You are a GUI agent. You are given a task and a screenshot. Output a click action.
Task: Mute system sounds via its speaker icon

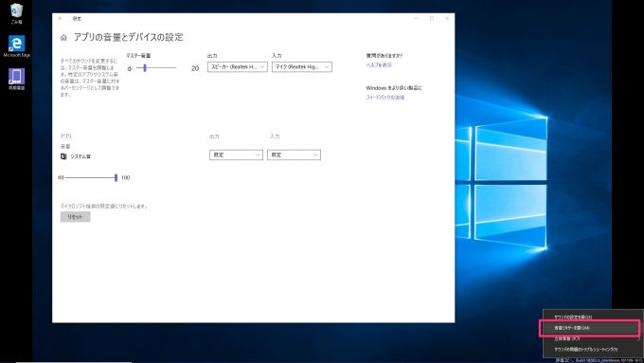tap(61, 177)
